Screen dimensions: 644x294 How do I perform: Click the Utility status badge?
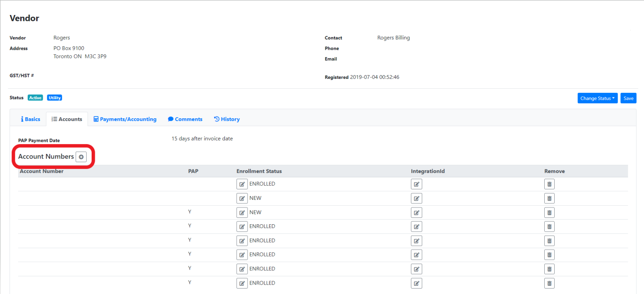(x=54, y=98)
